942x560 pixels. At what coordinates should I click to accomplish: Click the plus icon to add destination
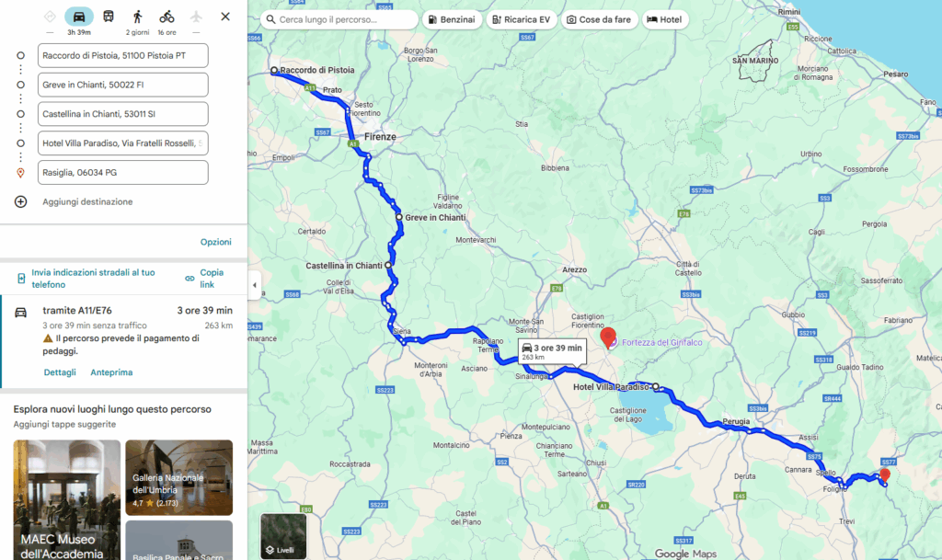(x=20, y=201)
